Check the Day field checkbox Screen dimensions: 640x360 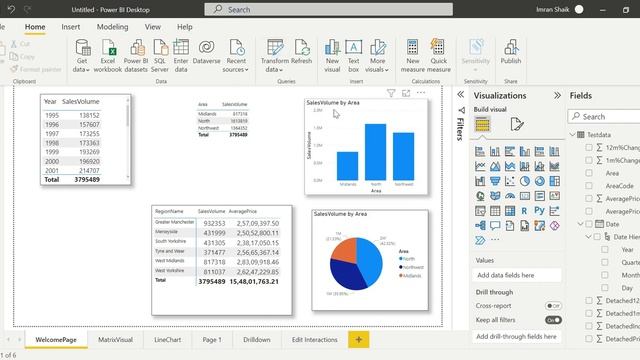(604, 288)
